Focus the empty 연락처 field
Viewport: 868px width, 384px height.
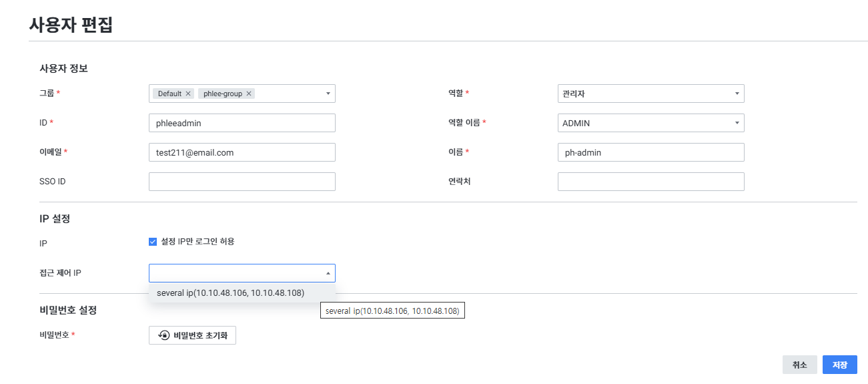point(650,182)
